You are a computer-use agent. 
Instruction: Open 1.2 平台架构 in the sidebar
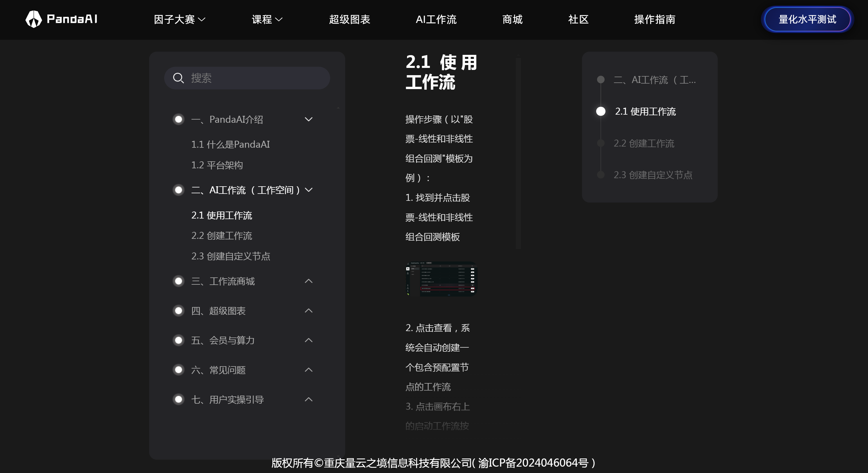coord(217,165)
